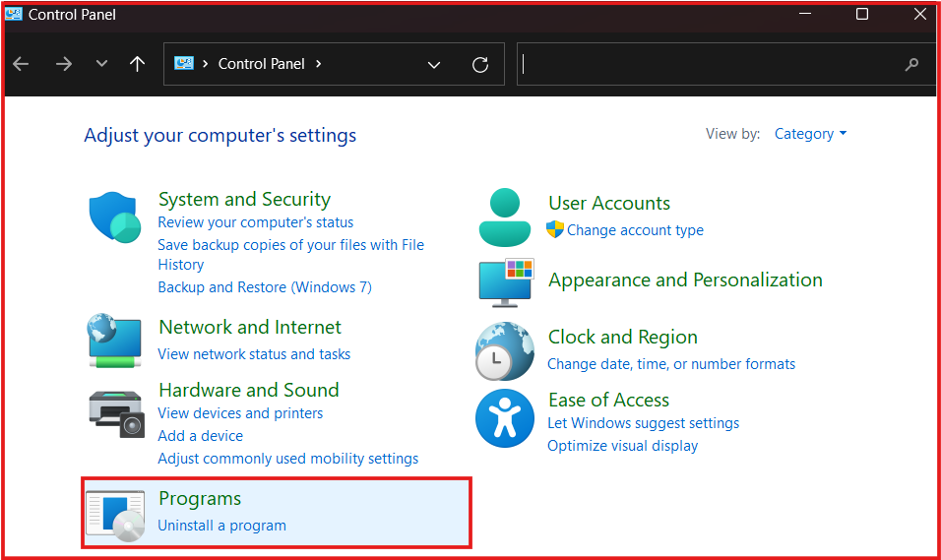Viewport: 941px width, 560px height.
Task: Click Review your computer's status
Action: 256,222
